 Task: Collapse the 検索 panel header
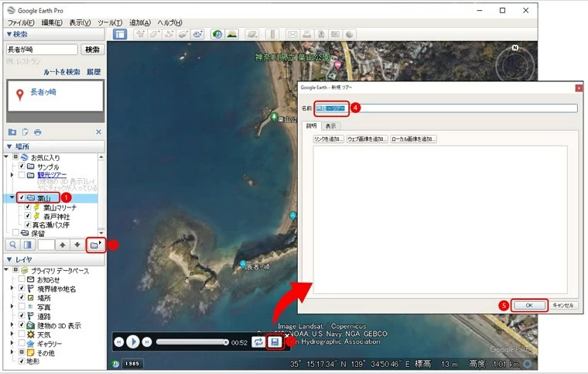click(x=54, y=34)
